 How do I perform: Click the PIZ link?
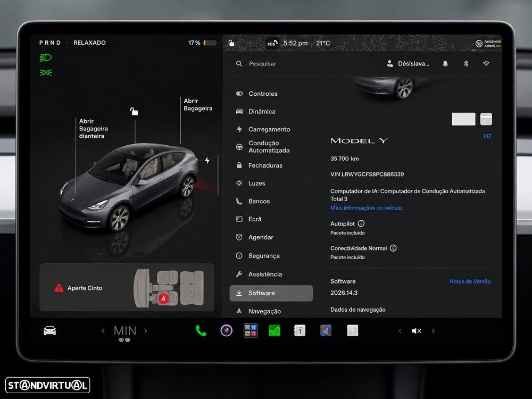click(487, 136)
